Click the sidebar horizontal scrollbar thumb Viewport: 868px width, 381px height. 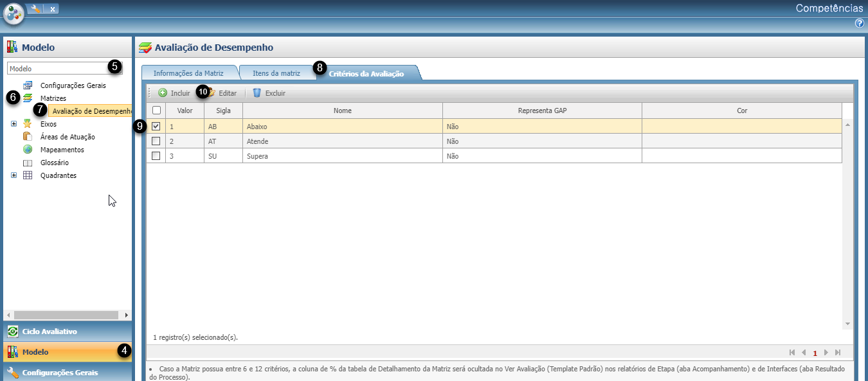coord(66,315)
